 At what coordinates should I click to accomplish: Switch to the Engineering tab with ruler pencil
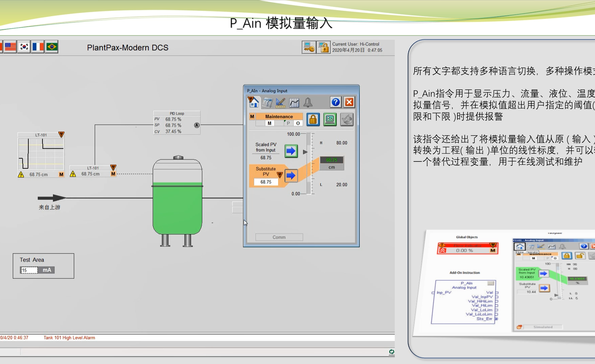click(x=280, y=102)
